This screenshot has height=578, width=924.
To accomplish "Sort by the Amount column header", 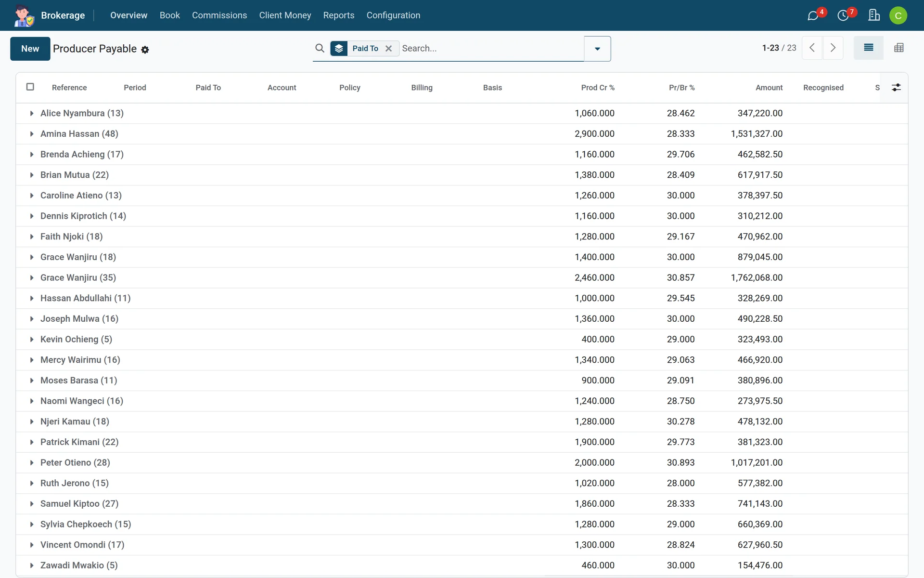I will pyautogui.click(x=769, y=88).
